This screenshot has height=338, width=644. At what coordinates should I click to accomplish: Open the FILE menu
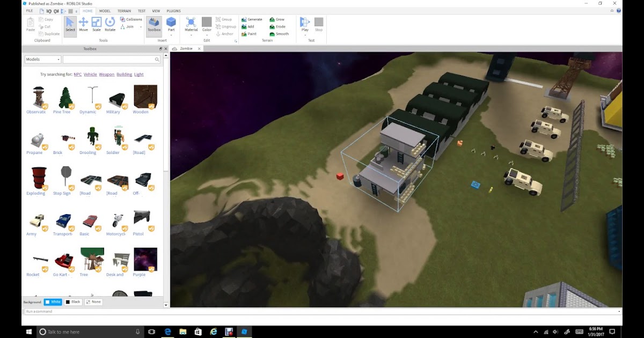click(30, 11)
